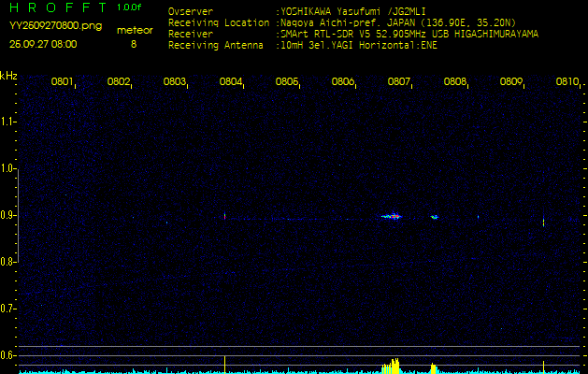Select the file name ending 0800.png

55,26
